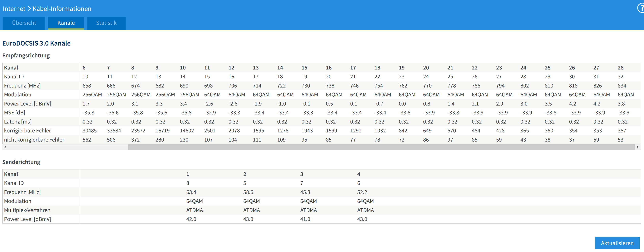Click the Senderichtung section heading
Screen dimensions: 644x252
click(x=21, y=162)
